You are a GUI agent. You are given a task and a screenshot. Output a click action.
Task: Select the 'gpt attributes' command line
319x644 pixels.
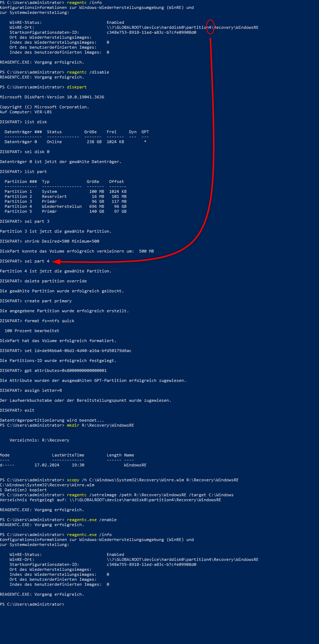point(65,370)
